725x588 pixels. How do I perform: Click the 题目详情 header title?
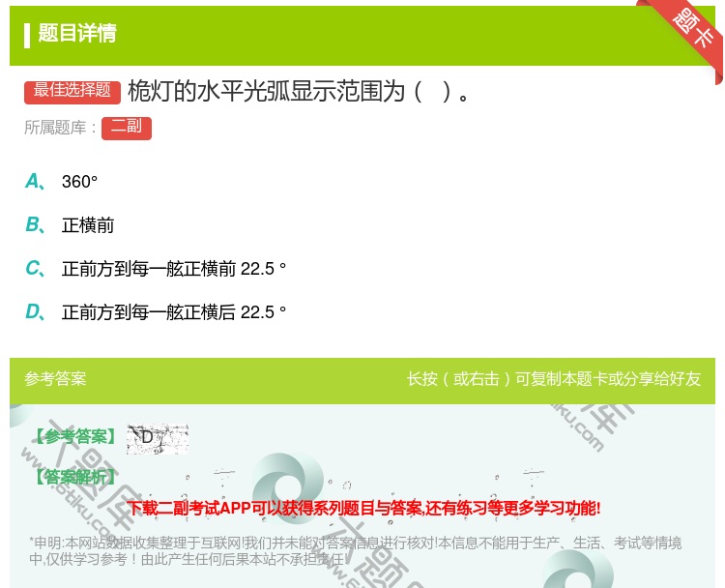(77, 34)
